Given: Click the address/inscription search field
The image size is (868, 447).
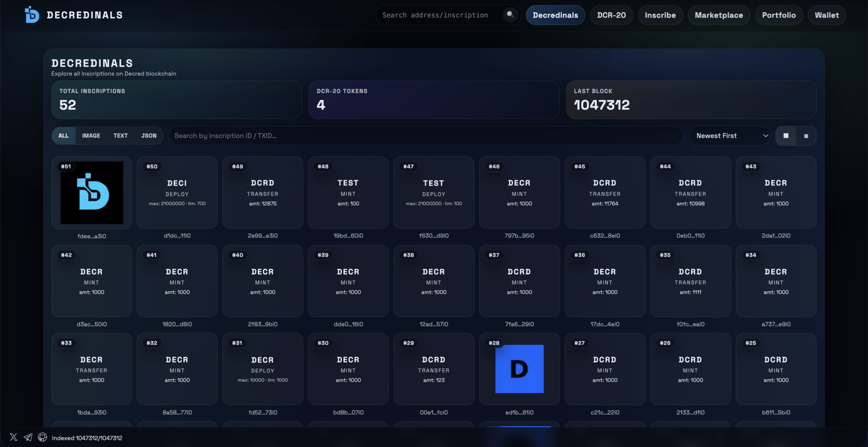Looking at the screenshot, I should click(x=439, y=15).
